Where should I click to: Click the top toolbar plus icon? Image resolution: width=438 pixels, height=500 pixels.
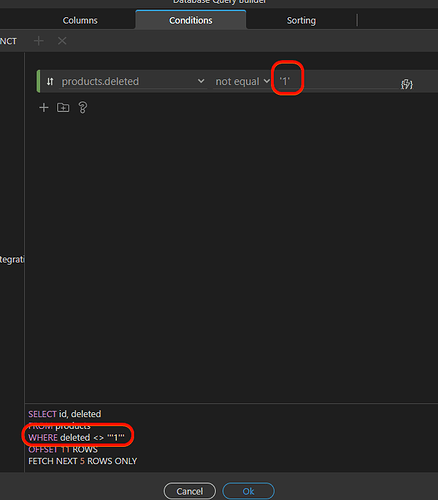39,41
